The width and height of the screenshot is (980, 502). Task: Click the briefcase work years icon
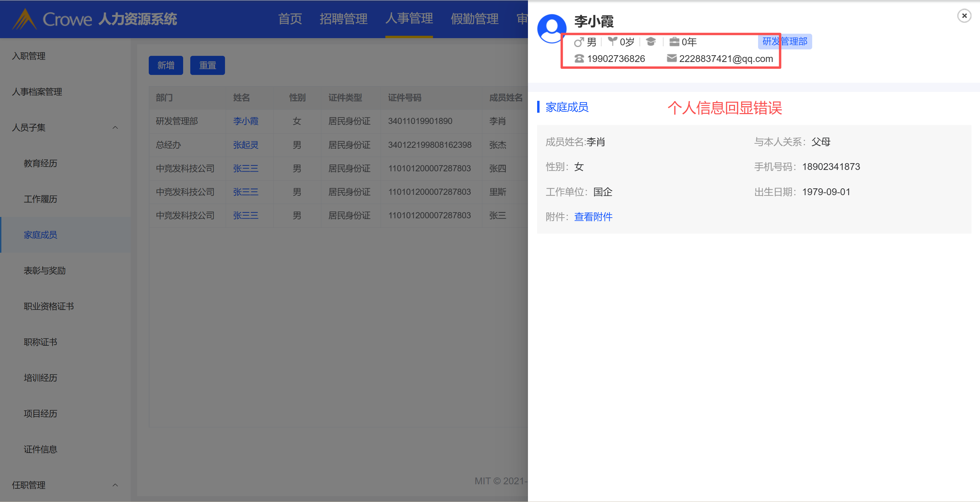(x=674, y=42)
